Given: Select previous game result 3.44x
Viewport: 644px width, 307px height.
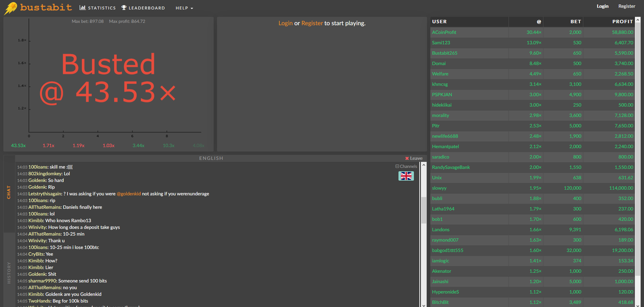Looking at the screenshot, I should [x=138, y=145].
